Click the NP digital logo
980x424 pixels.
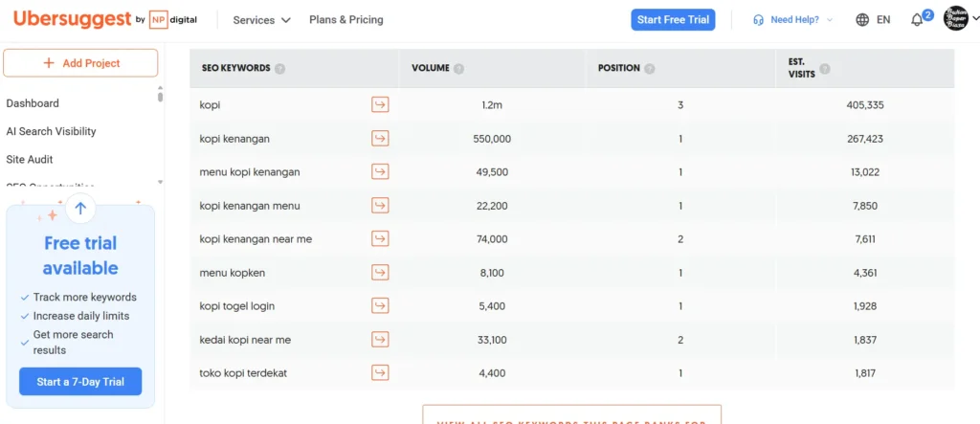click(x=173, y=19)
